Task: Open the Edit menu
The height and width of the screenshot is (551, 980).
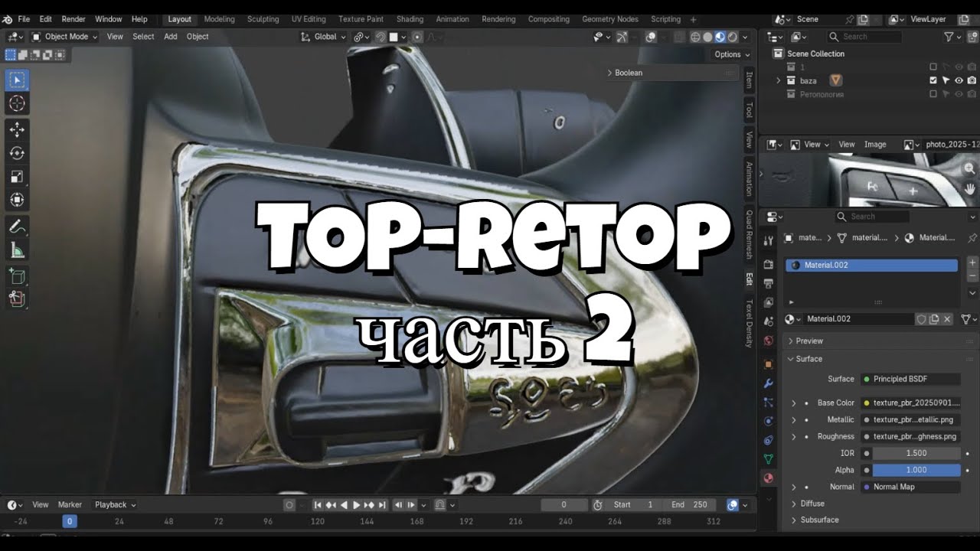Action: 46,19
